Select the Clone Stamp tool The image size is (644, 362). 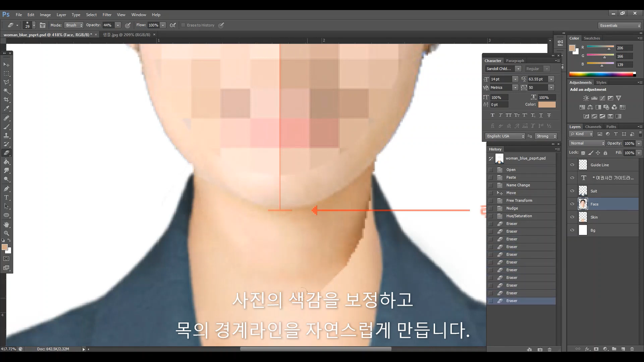tap(6, 135)
